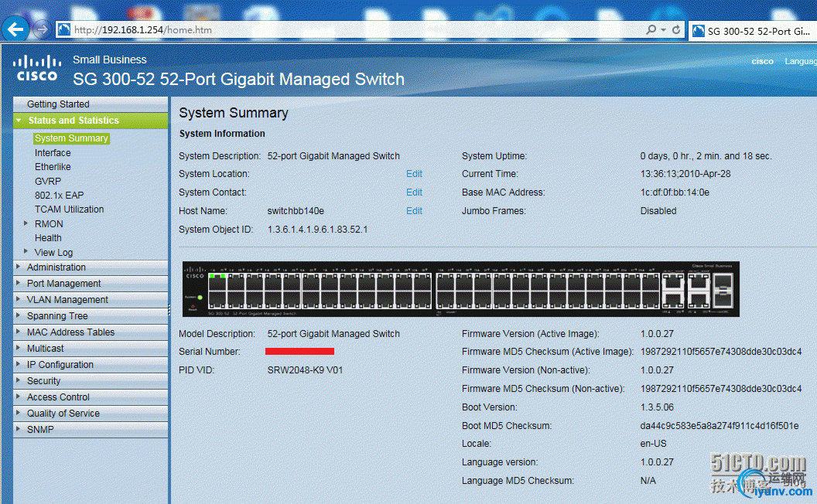Open 802.1x EAP page
817x504 pixels.
tap(59, 196)
